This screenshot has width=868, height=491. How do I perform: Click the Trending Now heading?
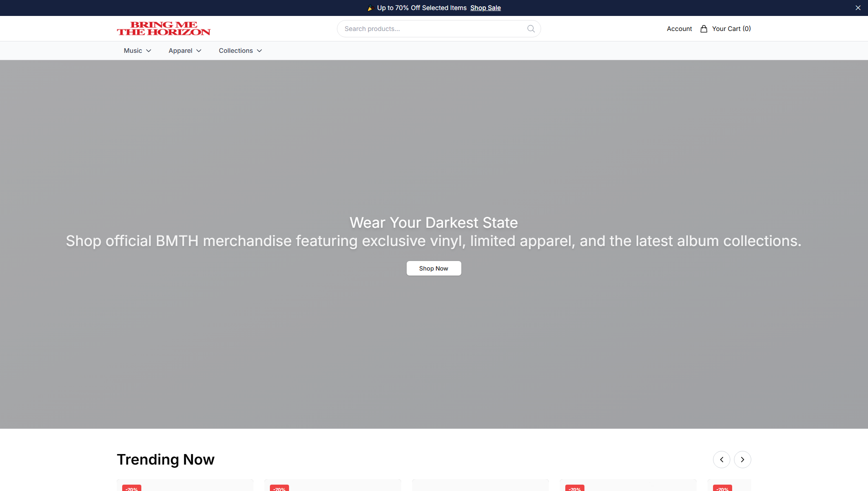tap(165, 460)
